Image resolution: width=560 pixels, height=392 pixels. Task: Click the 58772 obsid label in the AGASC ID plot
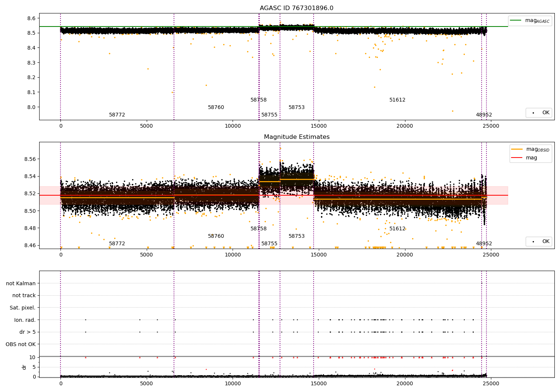[x=117, y=115]
